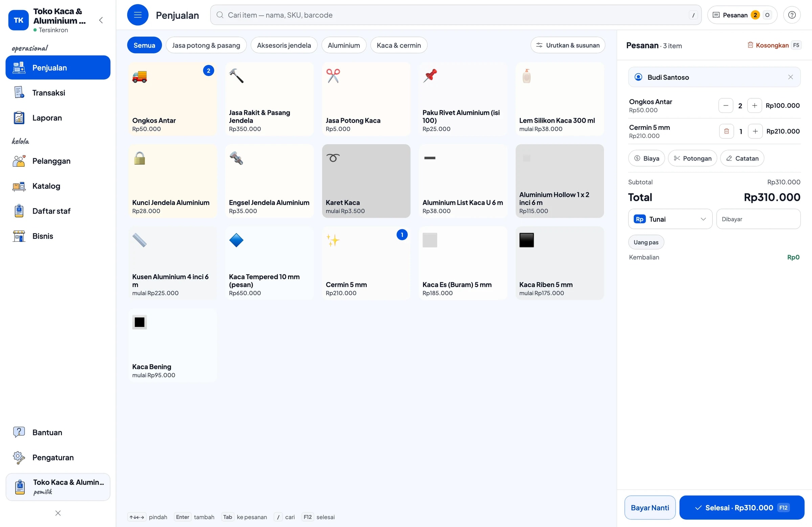Open the help question mark icon
This screenshot has width=812, height=527.
click(791, 15)
